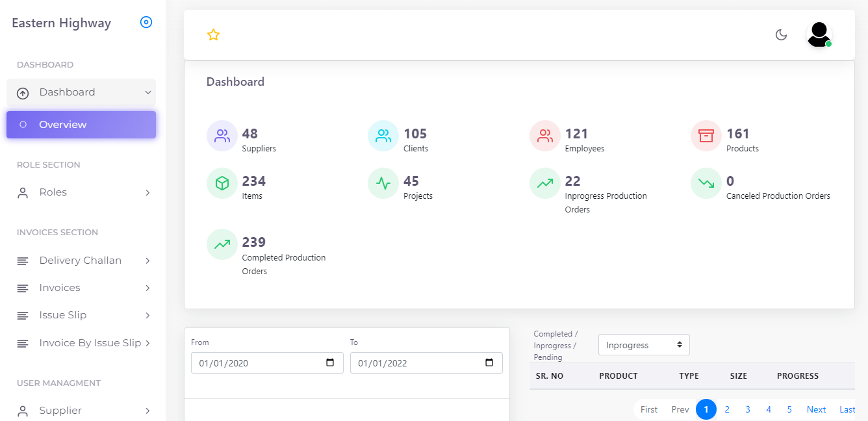Click the Next pagination link
868x421 pixels.
coord(817,409)
